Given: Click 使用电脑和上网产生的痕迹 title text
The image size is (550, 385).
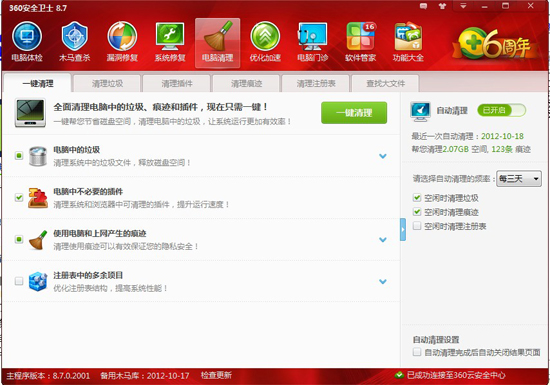Looking at the screenshot, I should [x=100, y=233].
